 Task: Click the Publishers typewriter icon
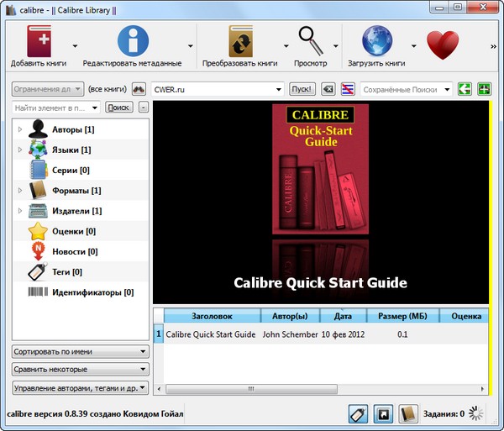(38, 211)
